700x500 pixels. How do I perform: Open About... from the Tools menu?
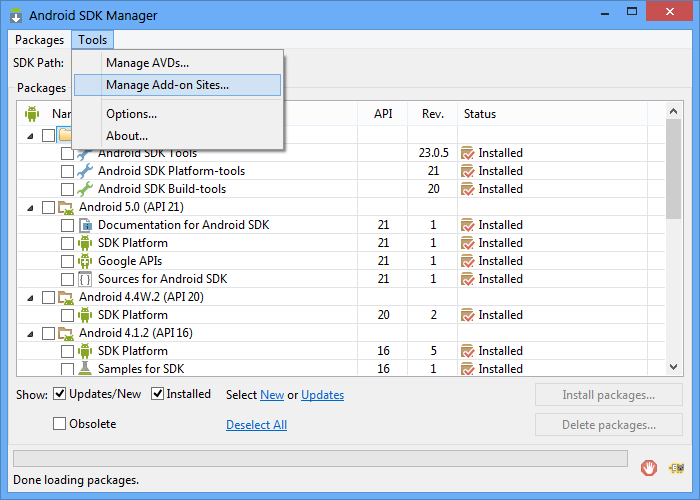[x=178, y=136]
